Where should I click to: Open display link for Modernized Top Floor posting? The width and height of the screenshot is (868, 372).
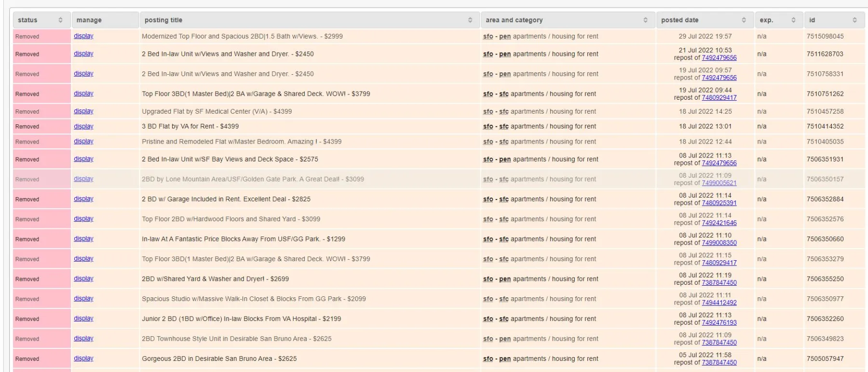[x=83, y=36]
